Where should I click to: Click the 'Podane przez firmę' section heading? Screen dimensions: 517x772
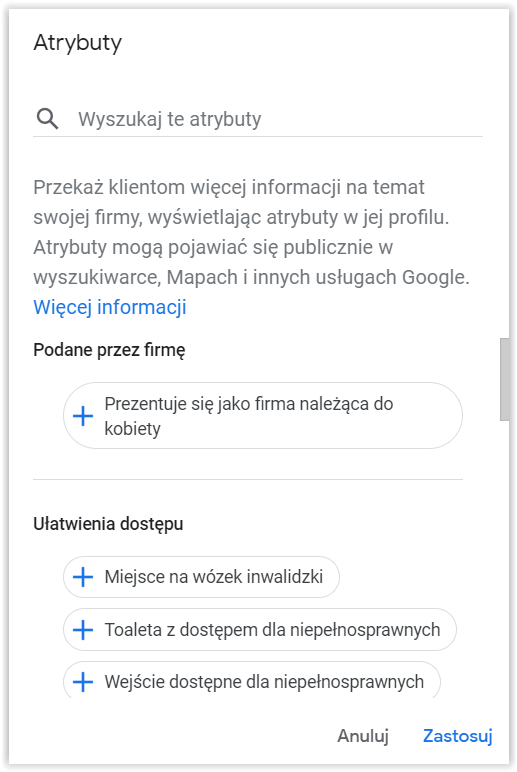pos(109,350)
